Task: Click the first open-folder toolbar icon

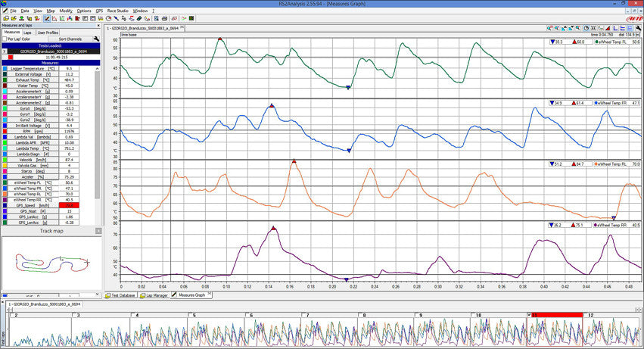Action: tap(5, 18)
